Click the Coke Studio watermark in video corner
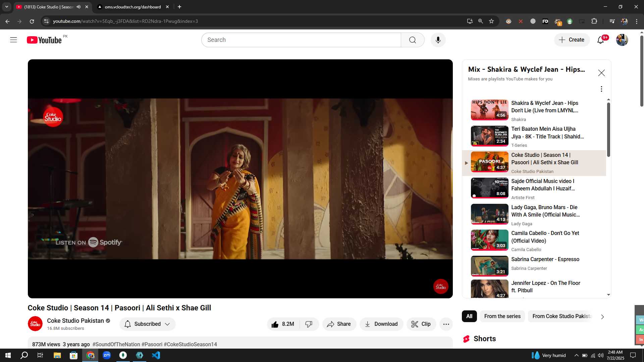Screen dimensions: 644x362 [x=441, y=287]
